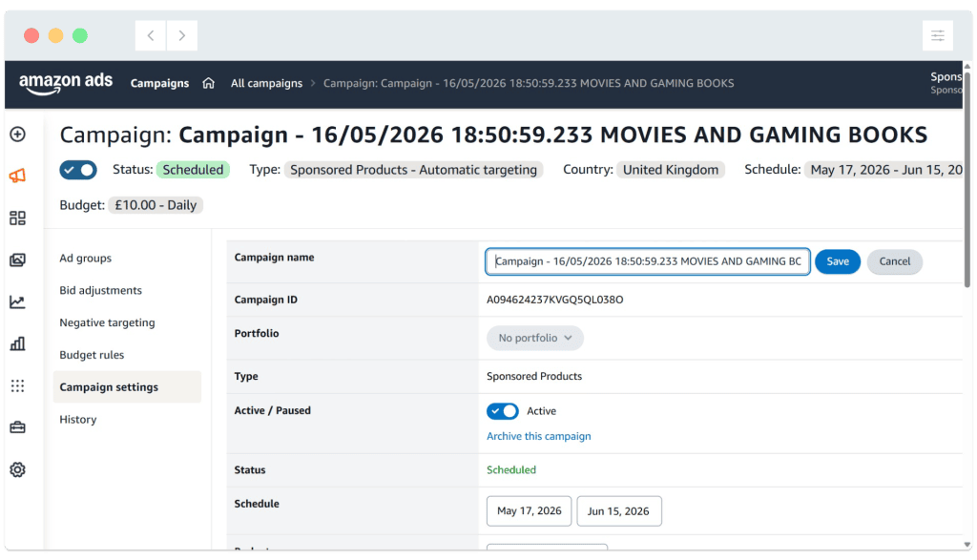Image resolution: width=977 pixels, height=560 pixels.
Task: Open the dotted apps grid icon
Action: (17, 386)
